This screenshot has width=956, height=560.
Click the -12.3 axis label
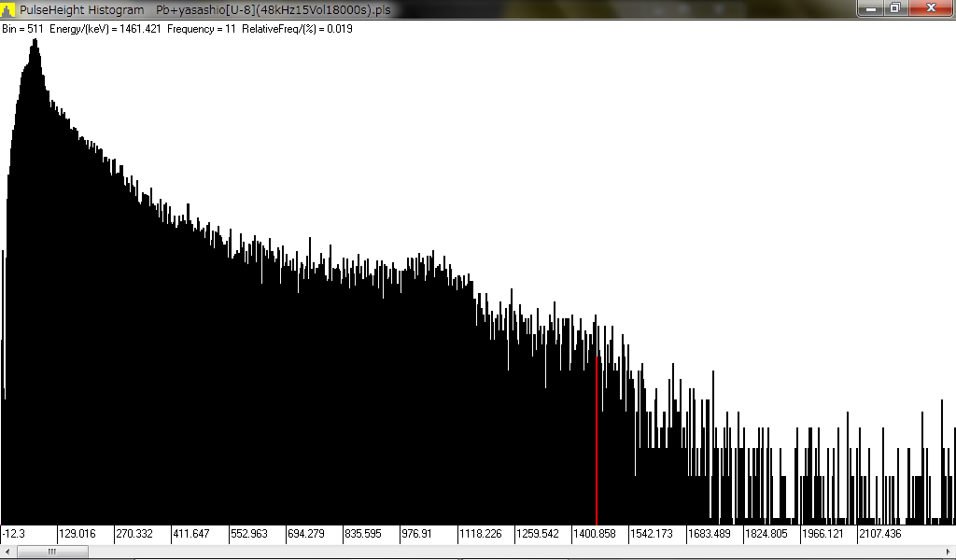(14, 534)
